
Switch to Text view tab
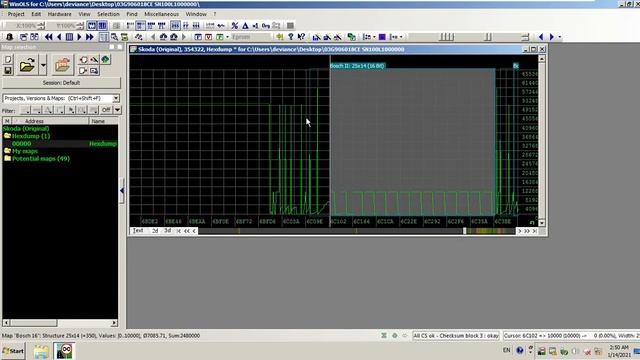tap(138, 231)
